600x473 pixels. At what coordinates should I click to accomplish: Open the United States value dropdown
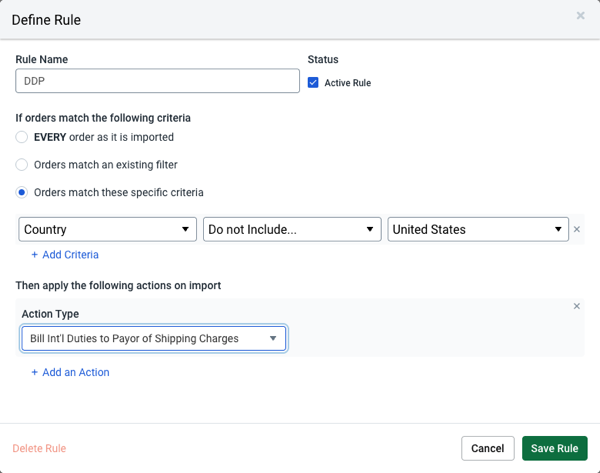click(x=477, y=229)
